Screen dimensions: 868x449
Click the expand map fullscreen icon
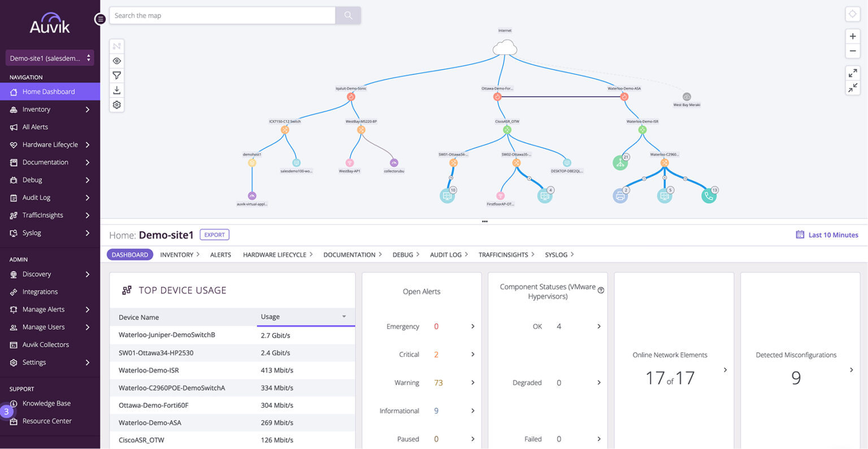pos(852,73)
